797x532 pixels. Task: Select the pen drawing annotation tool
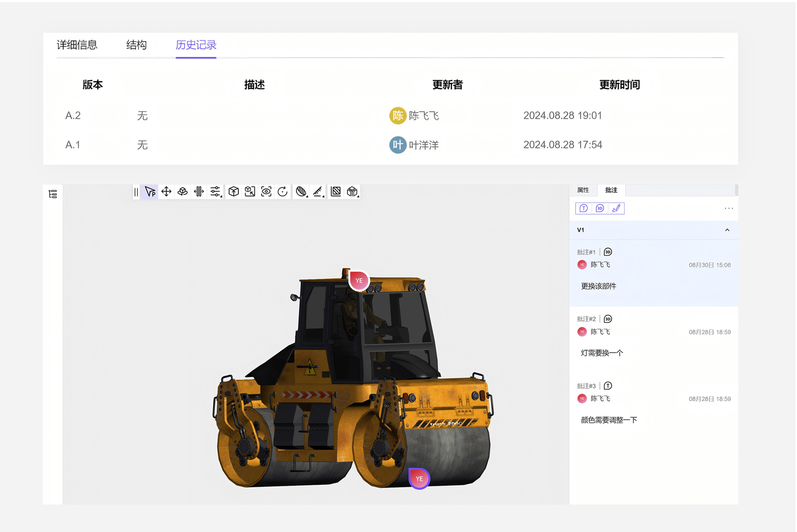click(616, 208)
